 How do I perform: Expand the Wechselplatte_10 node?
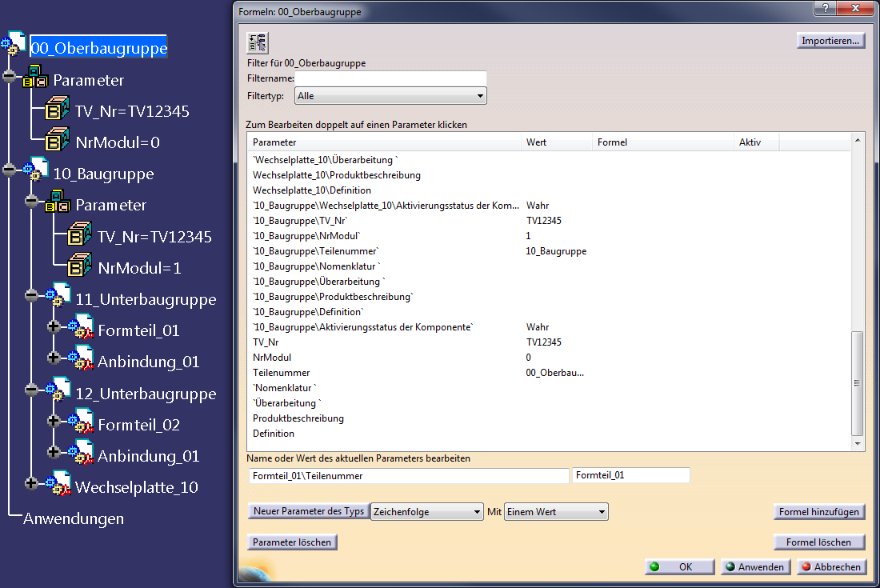32,482
